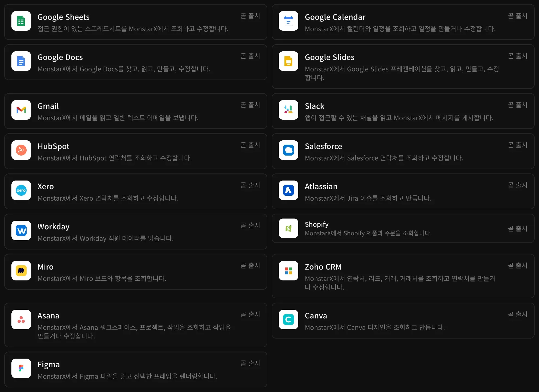Click the Figma logo icon
Image resolution: width=539 pixels, height=392 pixels.
pos(21,368)
